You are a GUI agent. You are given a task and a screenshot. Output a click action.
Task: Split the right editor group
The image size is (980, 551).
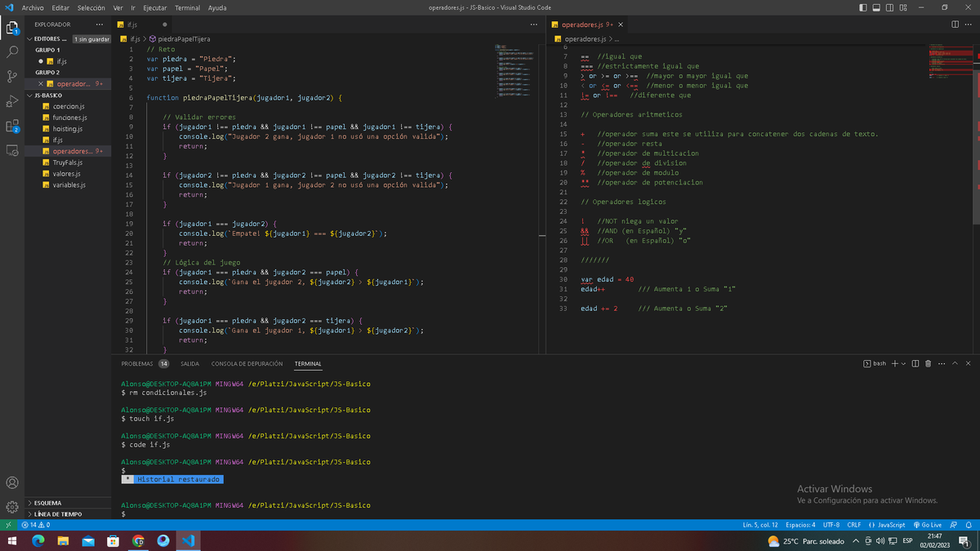point(953,24)
